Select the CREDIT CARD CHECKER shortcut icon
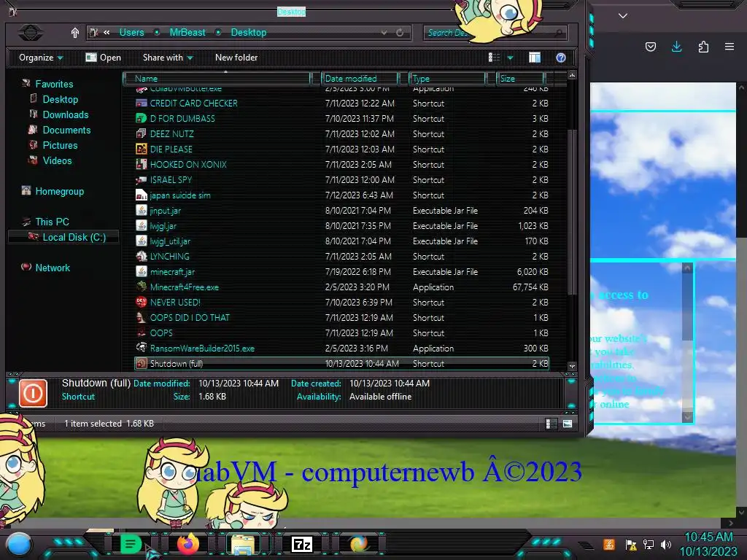This screenshot has height=560, width=747. click(142, 103)
